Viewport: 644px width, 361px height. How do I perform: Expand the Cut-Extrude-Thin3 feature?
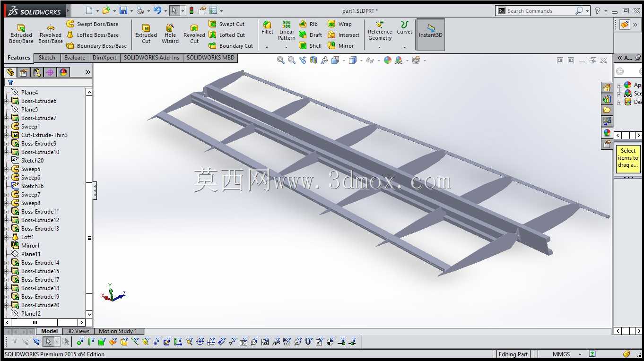click(x=7, y=135)
